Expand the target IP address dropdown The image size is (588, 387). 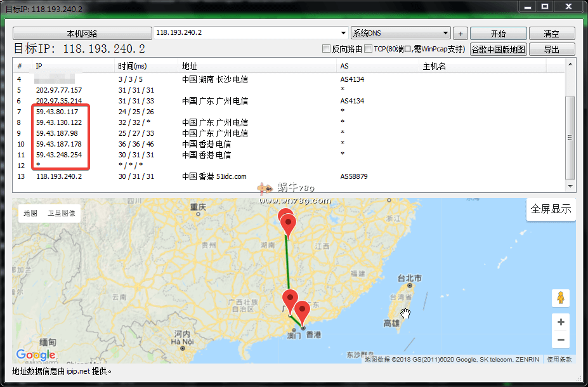pyautogui.click(x=343, y=33)
